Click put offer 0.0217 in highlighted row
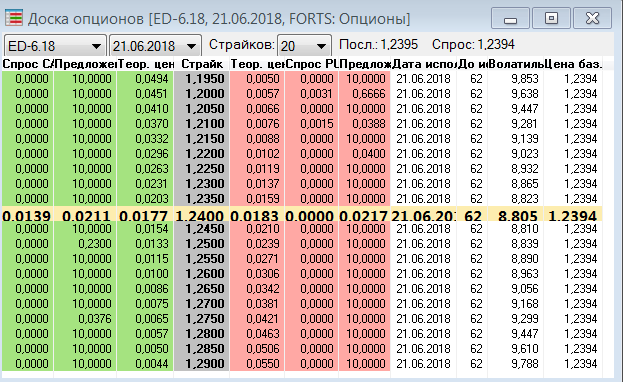The width and height of the screenshot is (623, 382). (x=364, y=215)
